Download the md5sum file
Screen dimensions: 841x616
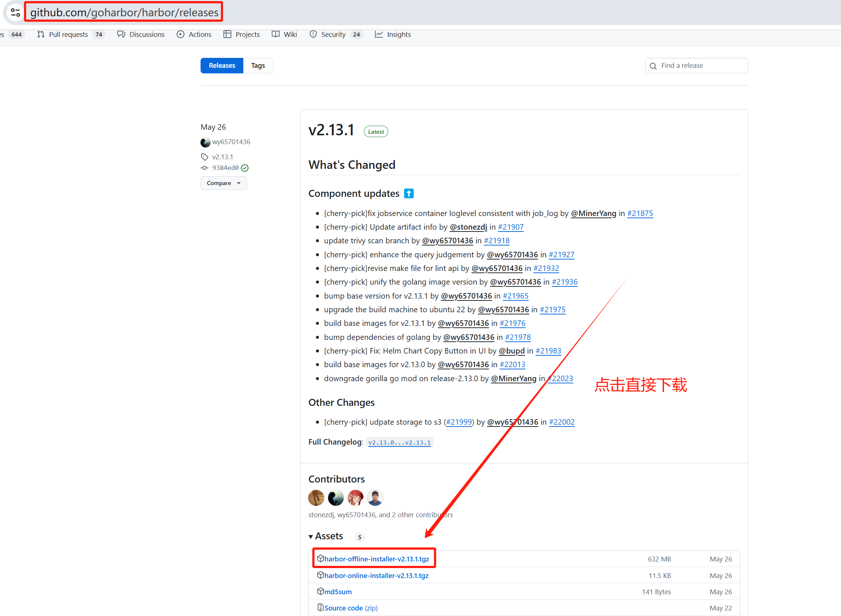coord(338,592)
